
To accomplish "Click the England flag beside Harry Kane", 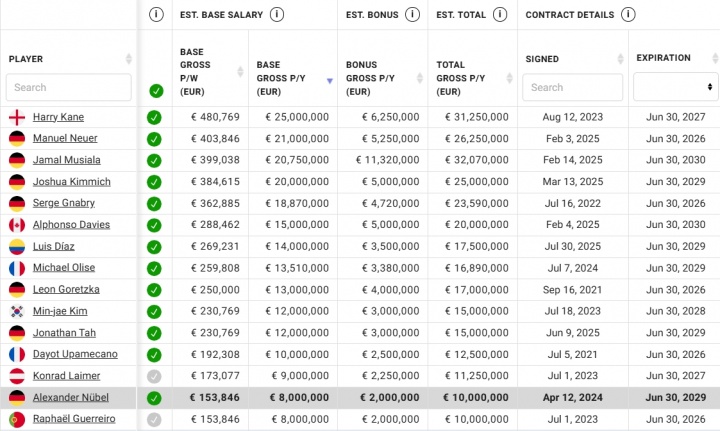I will pyautogui.click(x=16, y=117).
